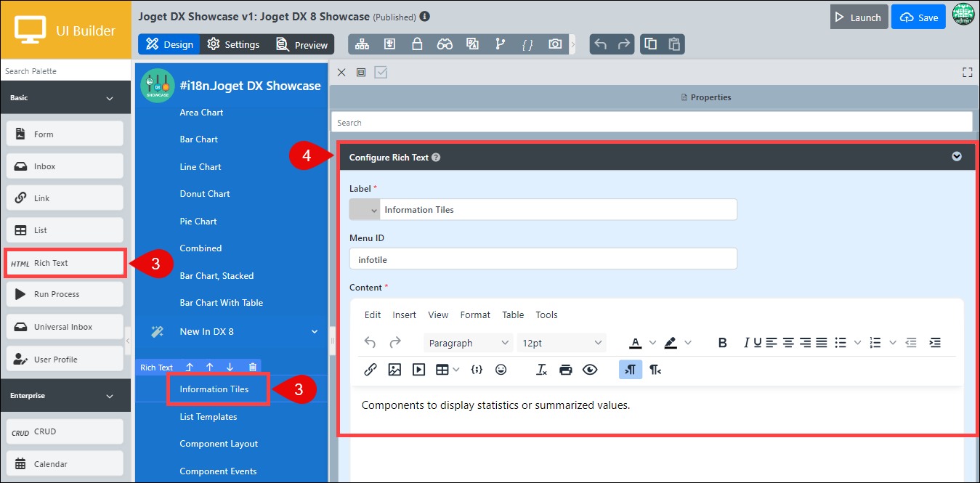Collapse the New In DX 8 menu category
The image size is (980, 483).
tap(315, 332)
